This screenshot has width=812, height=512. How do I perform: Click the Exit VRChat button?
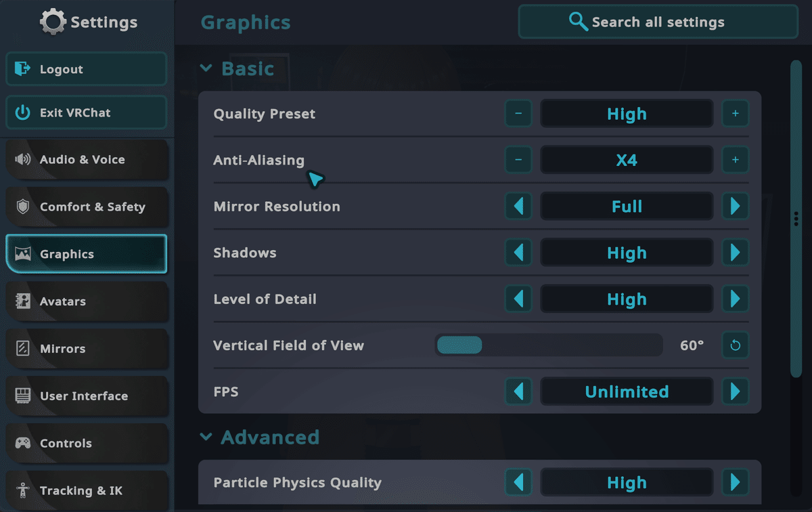click(x=87, y=112)
